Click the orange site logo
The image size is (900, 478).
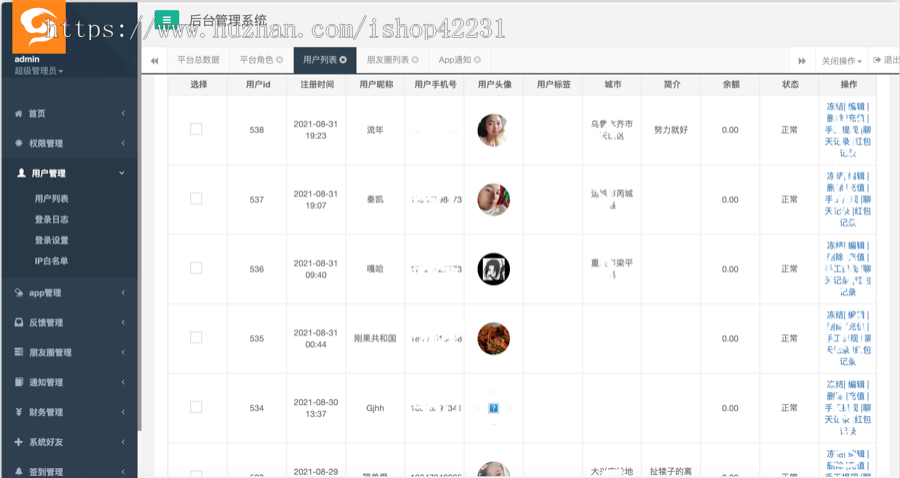pyautogui.click(x=39, y=26)
